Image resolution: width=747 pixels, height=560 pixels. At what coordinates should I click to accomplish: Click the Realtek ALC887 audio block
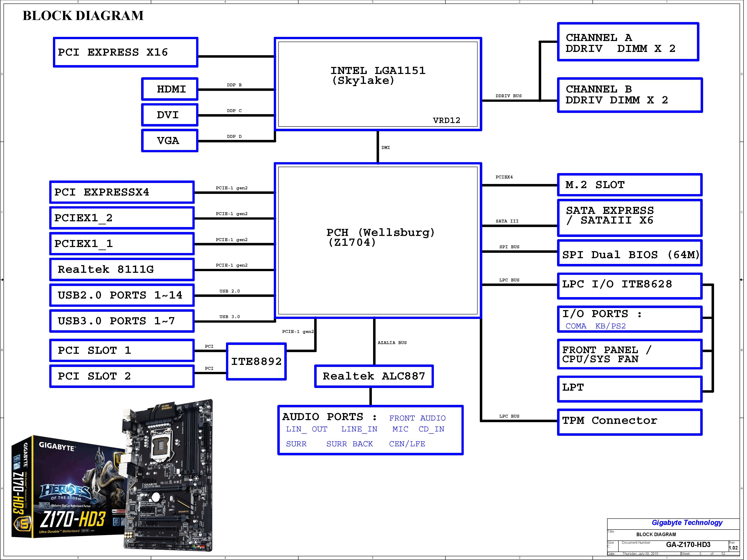pos(373,376)
